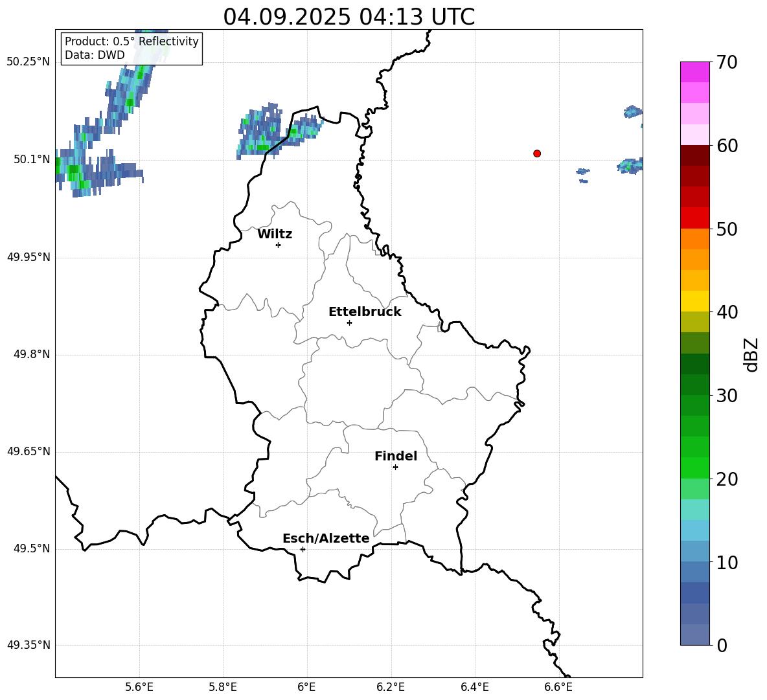The image size is (767, 700).
Task: Click the colorbar tick value 0
Action: [x=722, y=645]
